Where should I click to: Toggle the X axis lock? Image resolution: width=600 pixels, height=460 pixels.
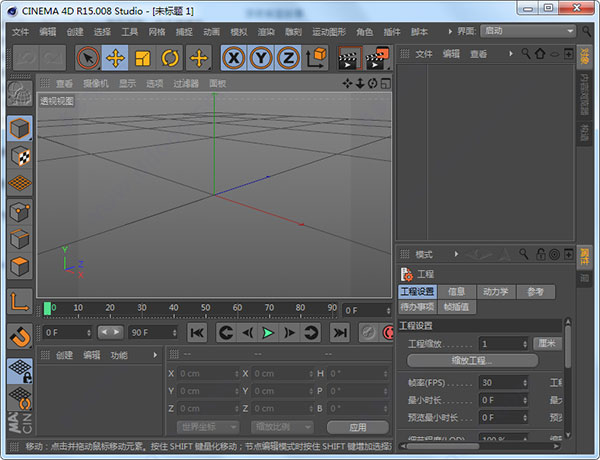pyautogui.click(x=233, y=58)
